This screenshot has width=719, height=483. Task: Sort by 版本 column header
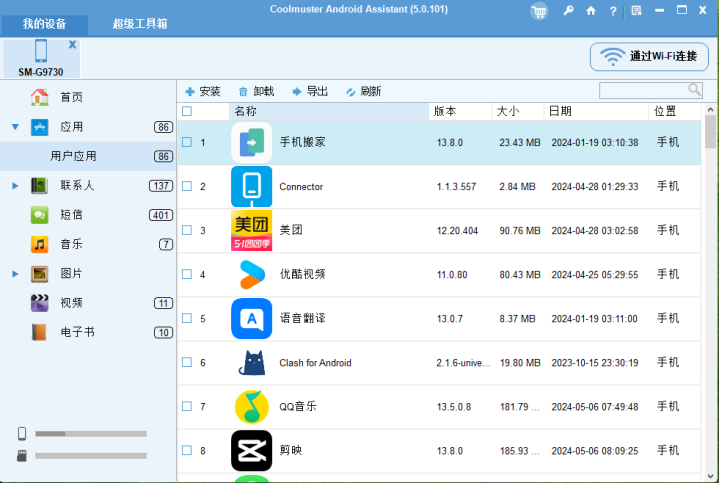[x=460, y=111]
